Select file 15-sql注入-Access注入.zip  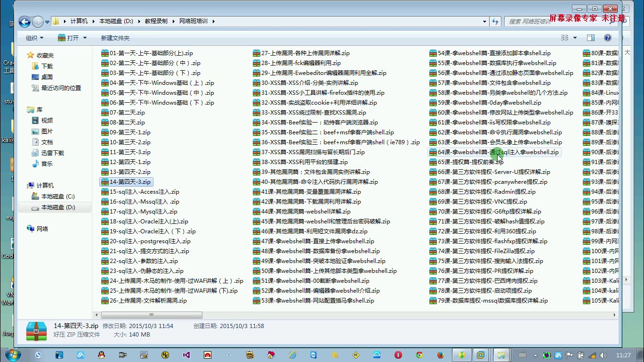tap(140, 192)
